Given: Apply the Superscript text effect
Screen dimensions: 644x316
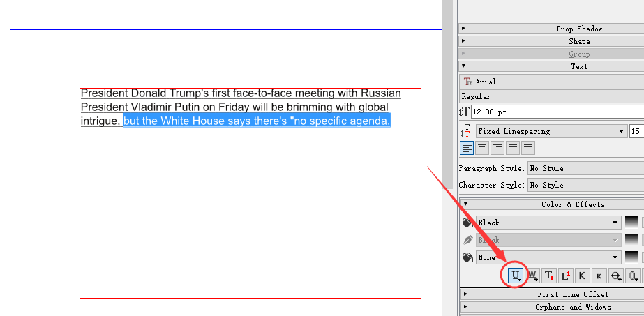Looking at the screenshot, I should point(565,276).
